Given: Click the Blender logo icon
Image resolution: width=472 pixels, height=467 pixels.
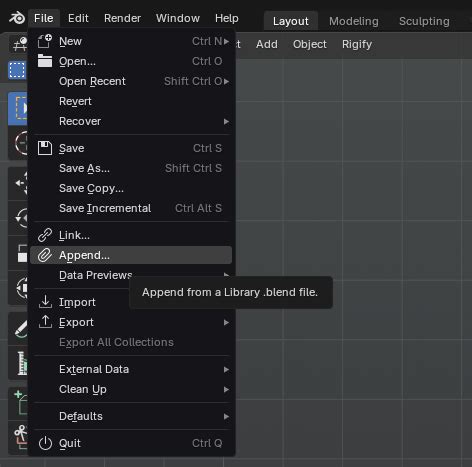Looking at the screenshot, I should pos(17,18).
